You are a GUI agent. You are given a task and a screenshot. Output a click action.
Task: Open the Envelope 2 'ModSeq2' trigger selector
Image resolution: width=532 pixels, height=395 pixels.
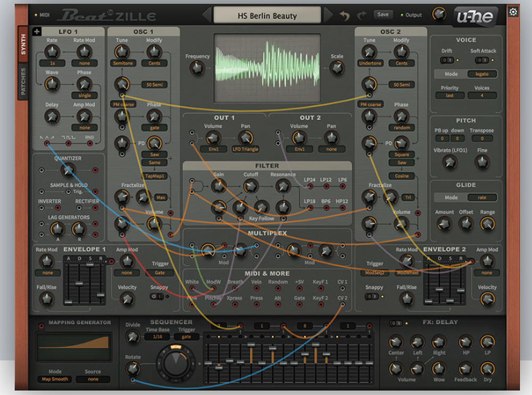[x=375, y=273]
